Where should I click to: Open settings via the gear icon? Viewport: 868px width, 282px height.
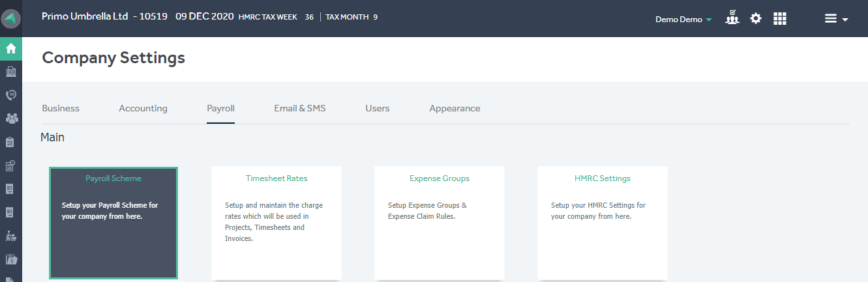[x=756, y=18]
